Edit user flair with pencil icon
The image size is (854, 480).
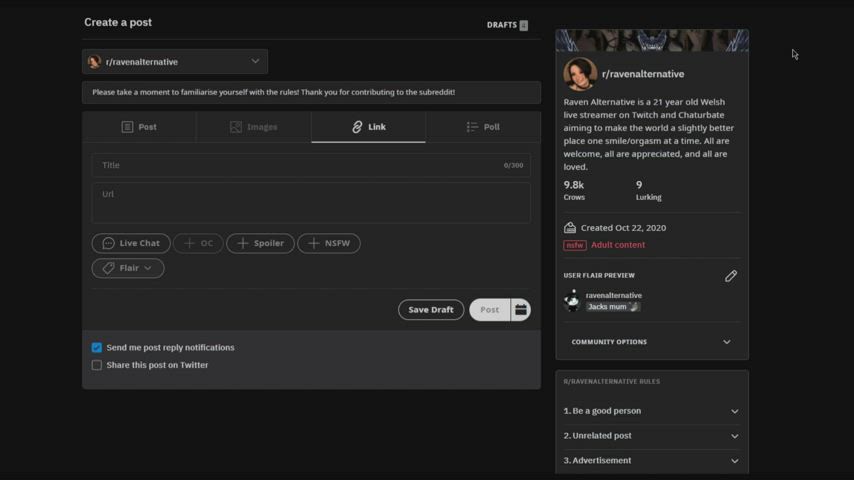(730, 276)
